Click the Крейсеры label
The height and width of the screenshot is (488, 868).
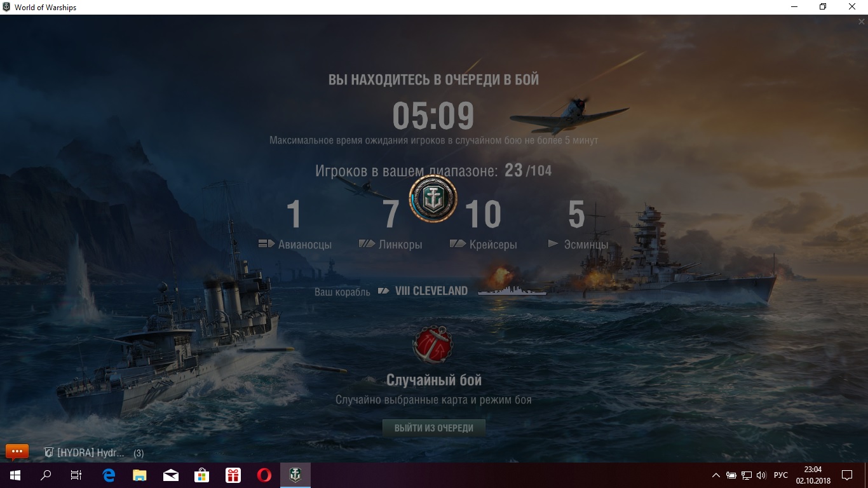[x=493, y=245]
